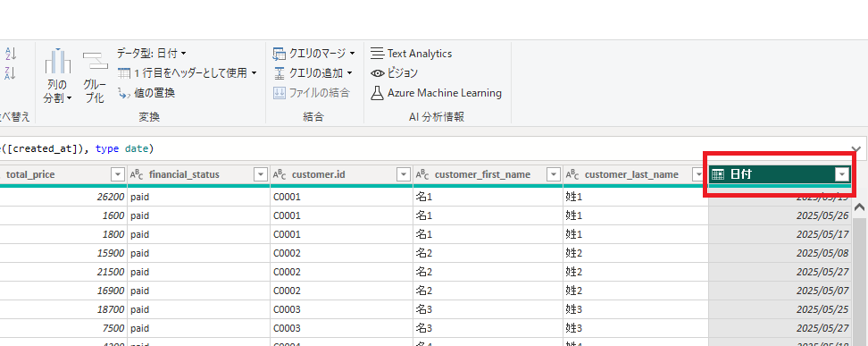Screen dimensions: 868x346
Task: Open ビジョン vision AI insight
Action: click(394, 72)
